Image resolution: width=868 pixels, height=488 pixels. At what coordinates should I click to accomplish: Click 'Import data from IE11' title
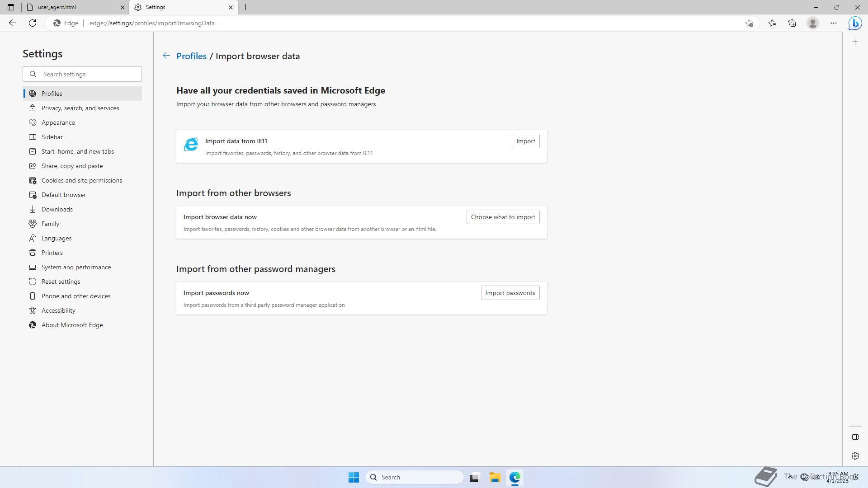click(x=236, y=141)
